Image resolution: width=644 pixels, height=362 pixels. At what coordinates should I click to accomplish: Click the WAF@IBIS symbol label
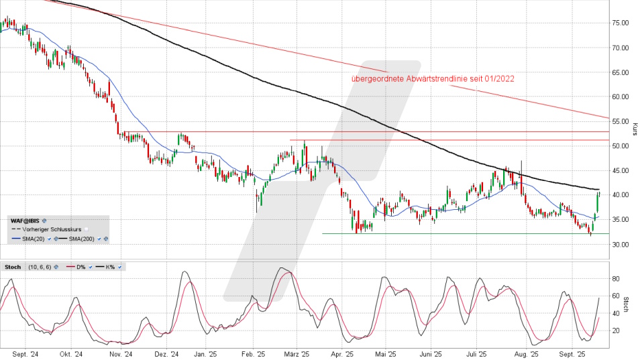click(25, 221)
